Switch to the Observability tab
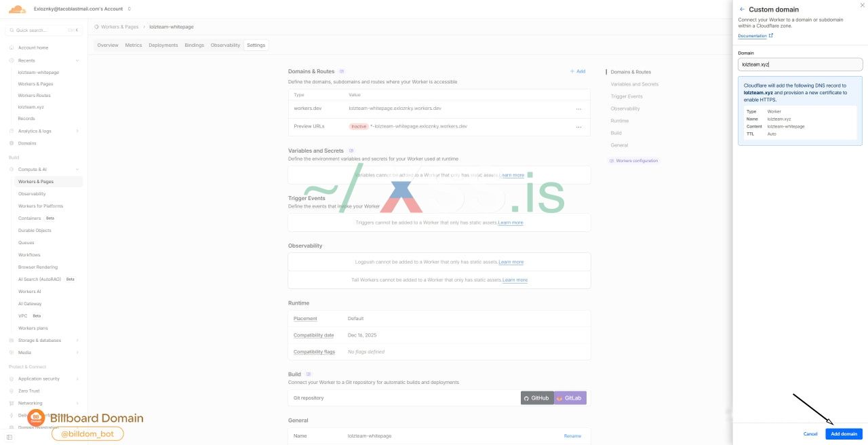The height and width of the screenshot is (445, 868). tap(226, 45)
